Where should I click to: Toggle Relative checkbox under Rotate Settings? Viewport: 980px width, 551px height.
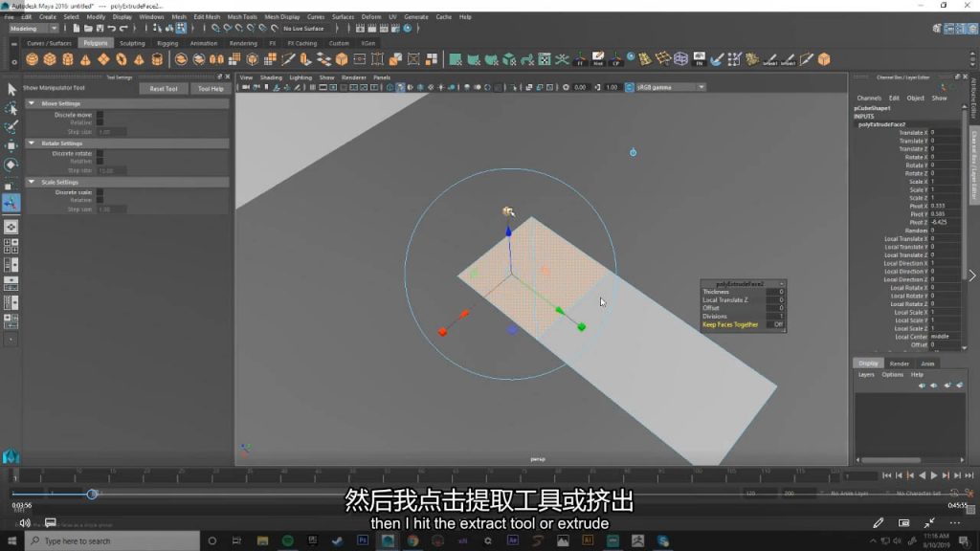pyautogui.click(x=100, y=162)
